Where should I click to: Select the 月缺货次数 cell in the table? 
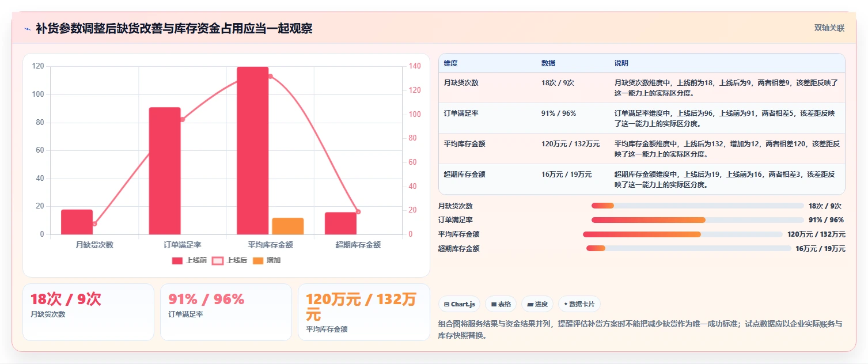[487, 88]
